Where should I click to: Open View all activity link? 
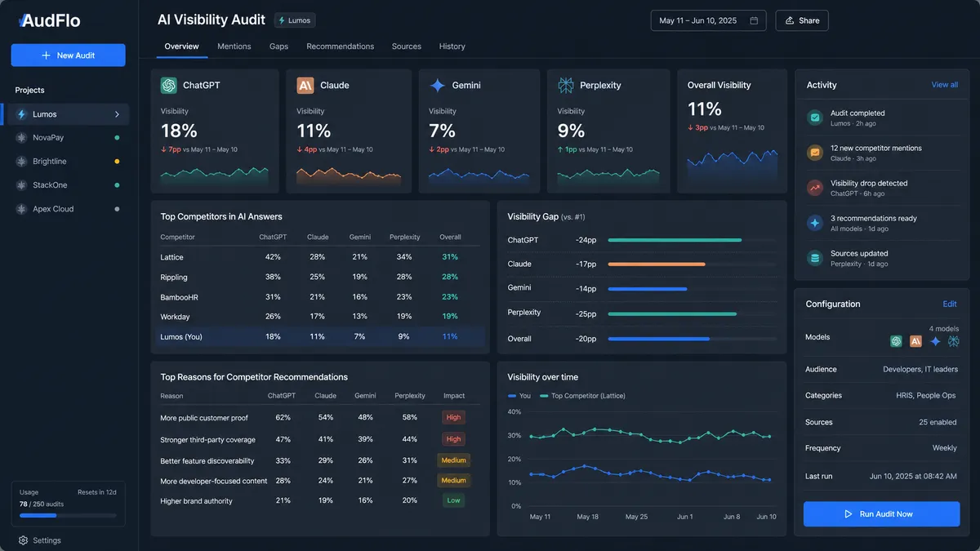[x=945, y=85]
